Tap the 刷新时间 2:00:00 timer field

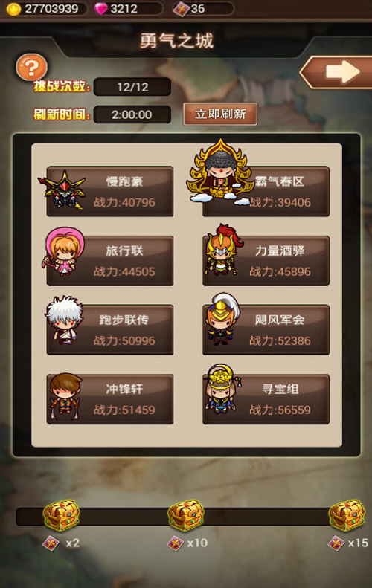tap(132, 114)
